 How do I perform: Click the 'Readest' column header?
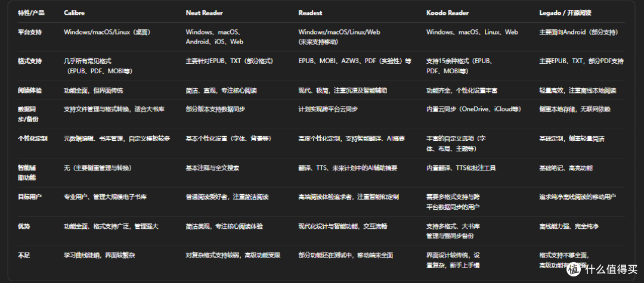(310, 13)
